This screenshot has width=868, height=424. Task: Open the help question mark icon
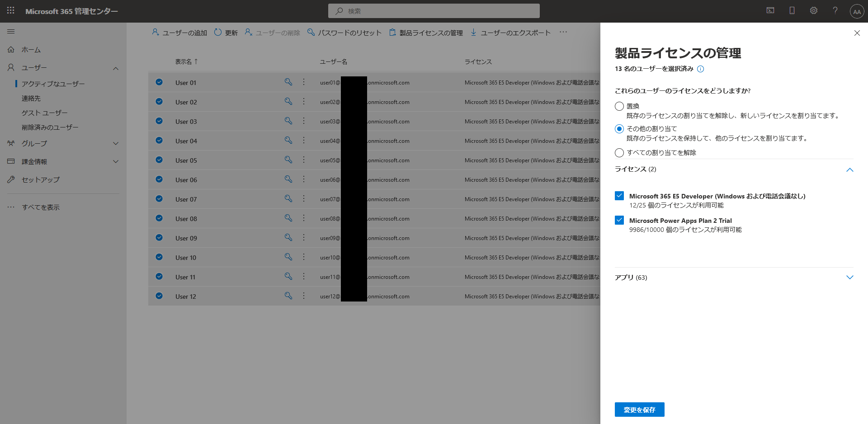[835, 10]
